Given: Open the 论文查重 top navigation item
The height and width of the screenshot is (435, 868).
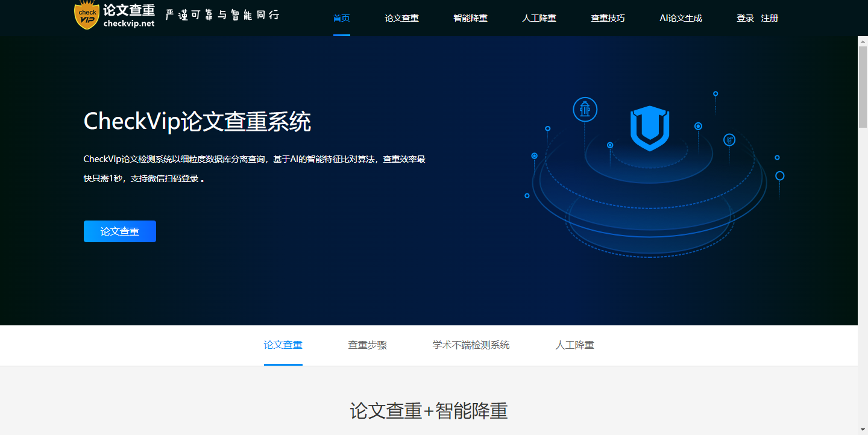Looking at the screenshot, I should (x=401, y=18).
